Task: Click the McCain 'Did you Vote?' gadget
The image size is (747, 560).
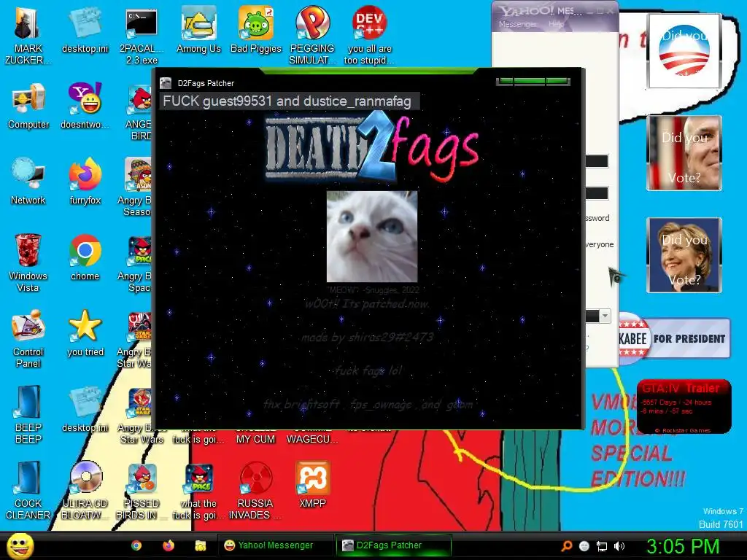Action: [684, 153]
